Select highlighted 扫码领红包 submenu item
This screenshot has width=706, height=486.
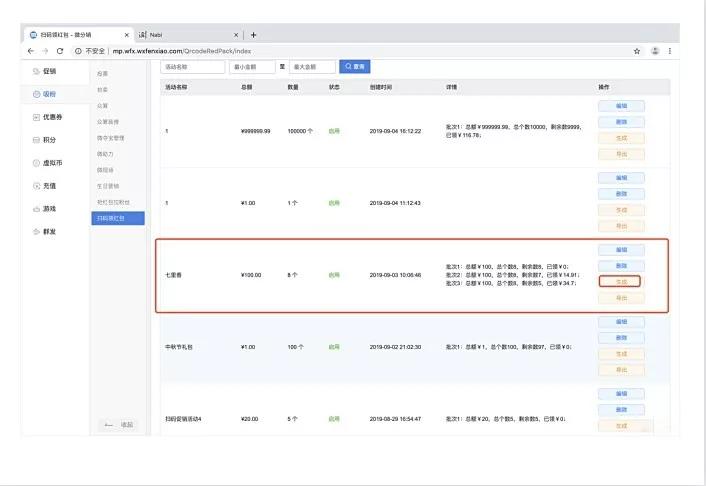118,218
